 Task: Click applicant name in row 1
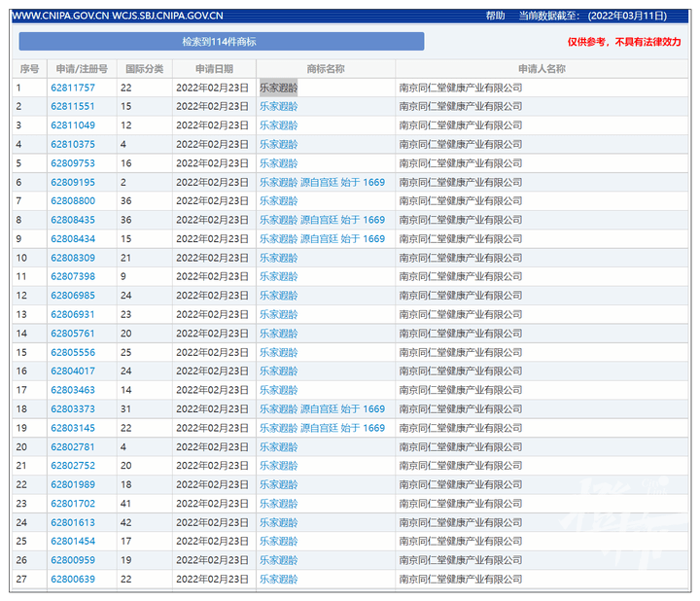click(x=461, y=88)
